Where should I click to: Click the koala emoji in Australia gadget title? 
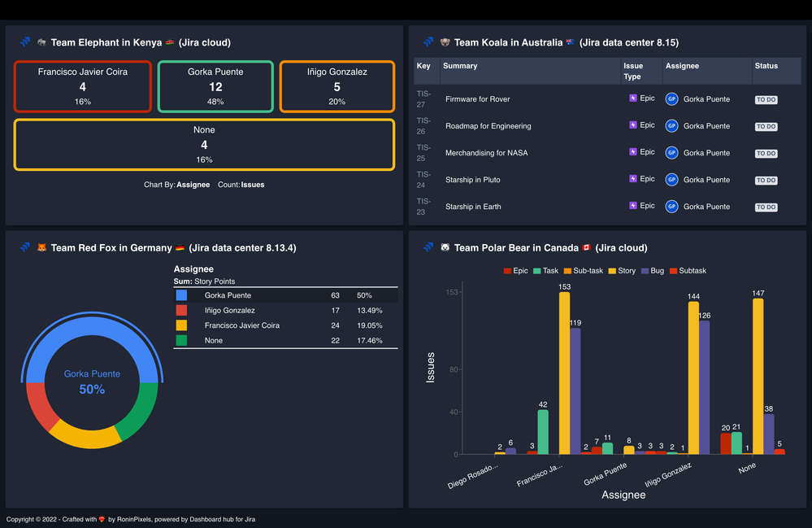445,42
